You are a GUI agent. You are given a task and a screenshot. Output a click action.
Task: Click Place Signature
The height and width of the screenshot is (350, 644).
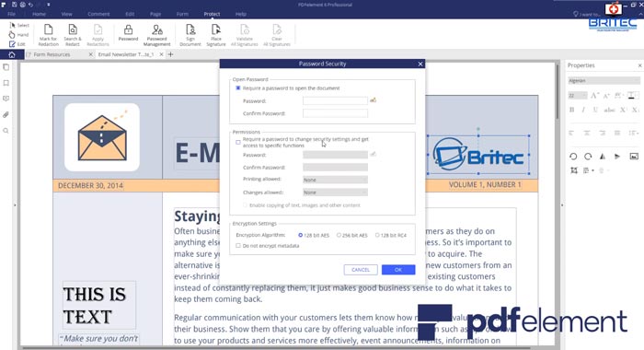pyautogui.click(x=216, y=35)
